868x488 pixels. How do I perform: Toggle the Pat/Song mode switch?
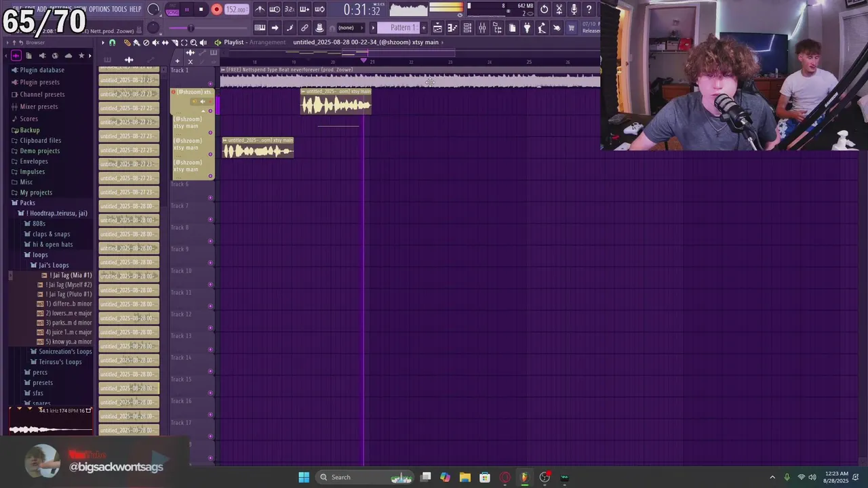point(172,9)
